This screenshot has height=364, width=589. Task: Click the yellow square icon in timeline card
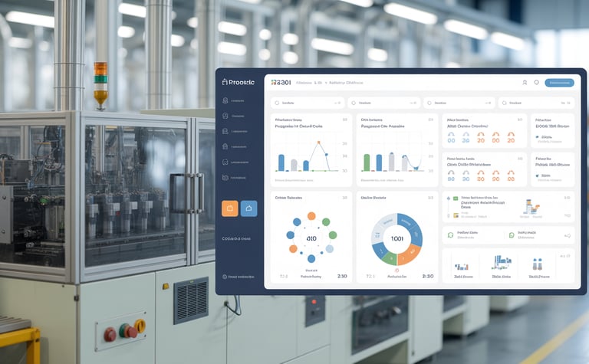pyautogui.click(x=456, y=215)
